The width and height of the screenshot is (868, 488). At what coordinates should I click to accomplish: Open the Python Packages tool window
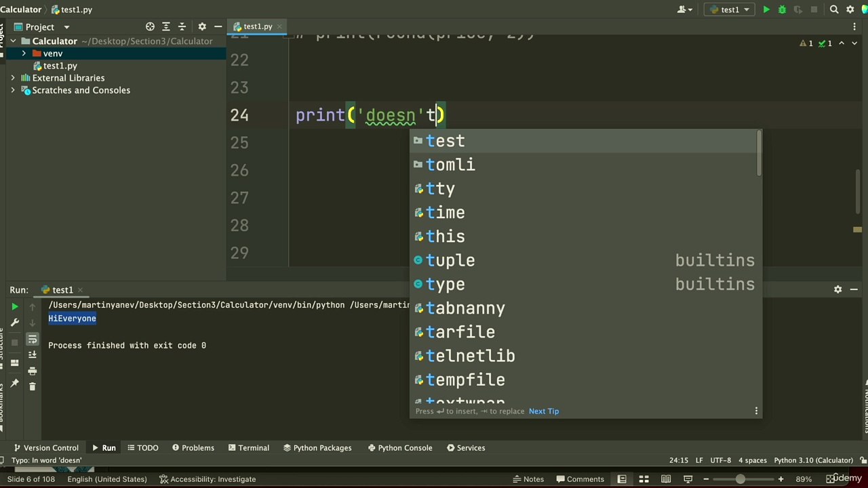[x=317, y=448]
